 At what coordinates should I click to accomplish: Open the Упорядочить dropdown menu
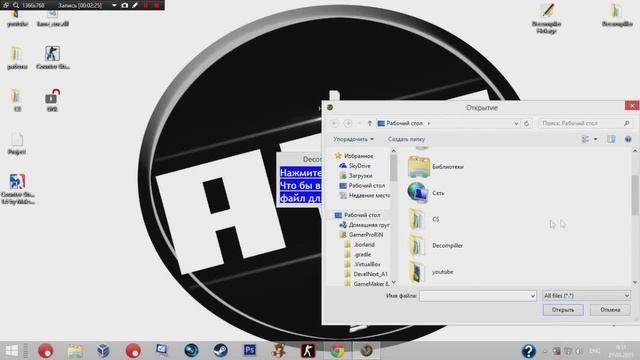pos(353,139)
